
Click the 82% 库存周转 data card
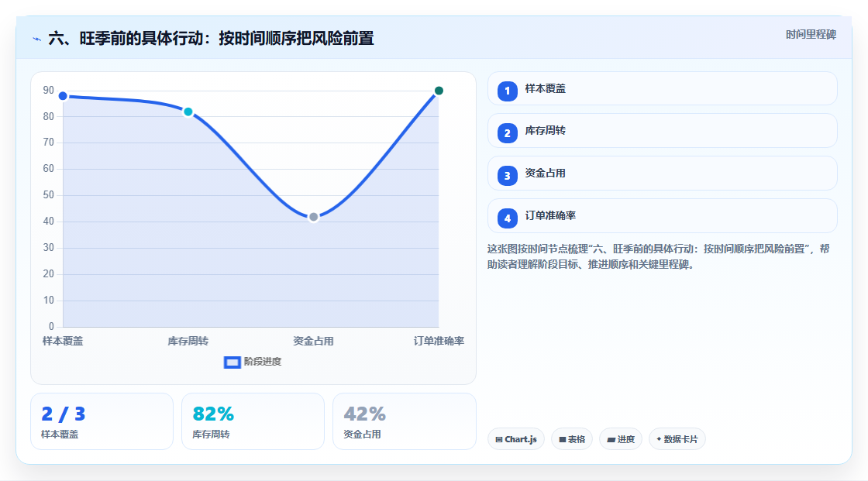[x=253, y=422]
